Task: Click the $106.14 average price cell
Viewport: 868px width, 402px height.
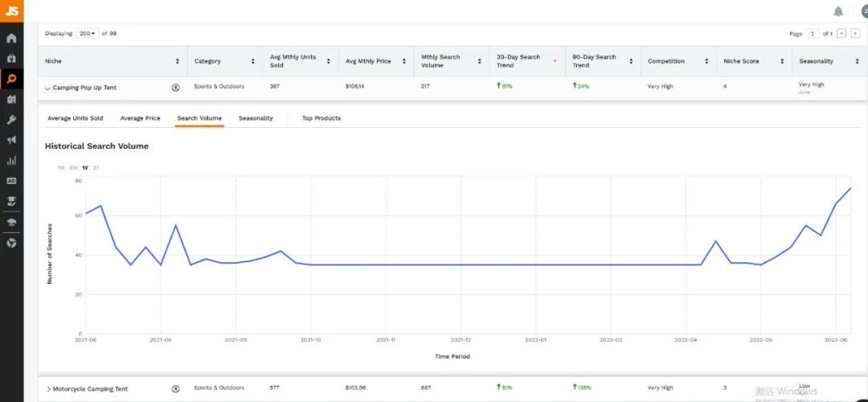Action: (x=355, y=86)
